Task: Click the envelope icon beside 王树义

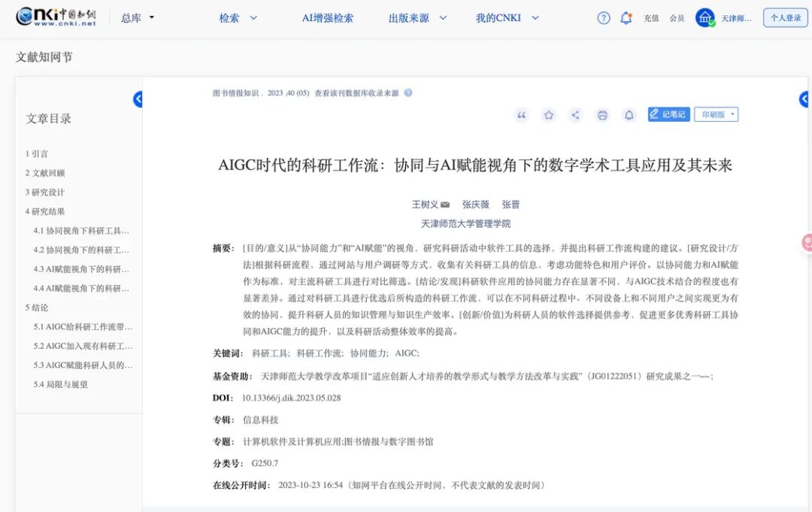Action: (445, 204)
